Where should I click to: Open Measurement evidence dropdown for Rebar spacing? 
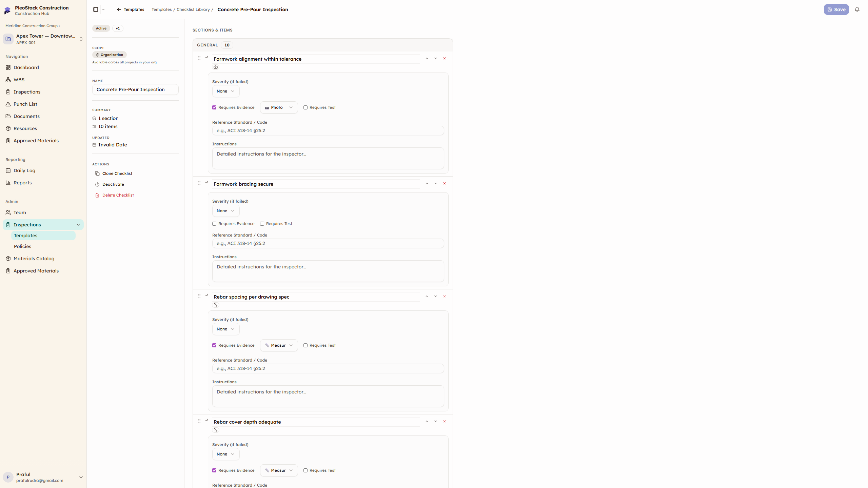[279, 345]
